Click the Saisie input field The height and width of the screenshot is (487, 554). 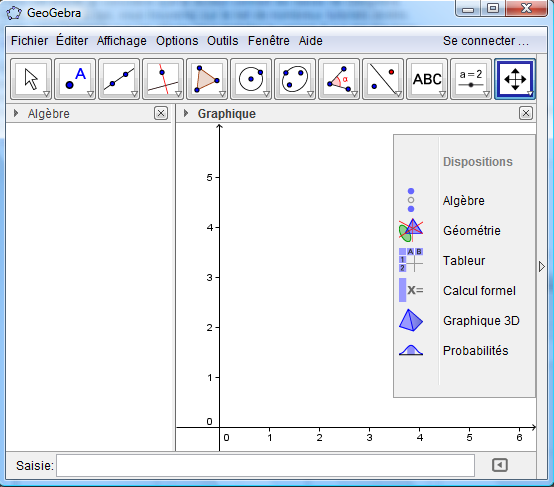click(265, 465)
